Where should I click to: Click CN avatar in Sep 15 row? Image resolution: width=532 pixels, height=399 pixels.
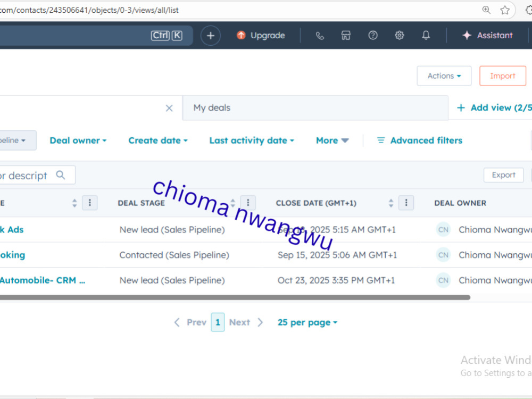(x=443, y=255)
